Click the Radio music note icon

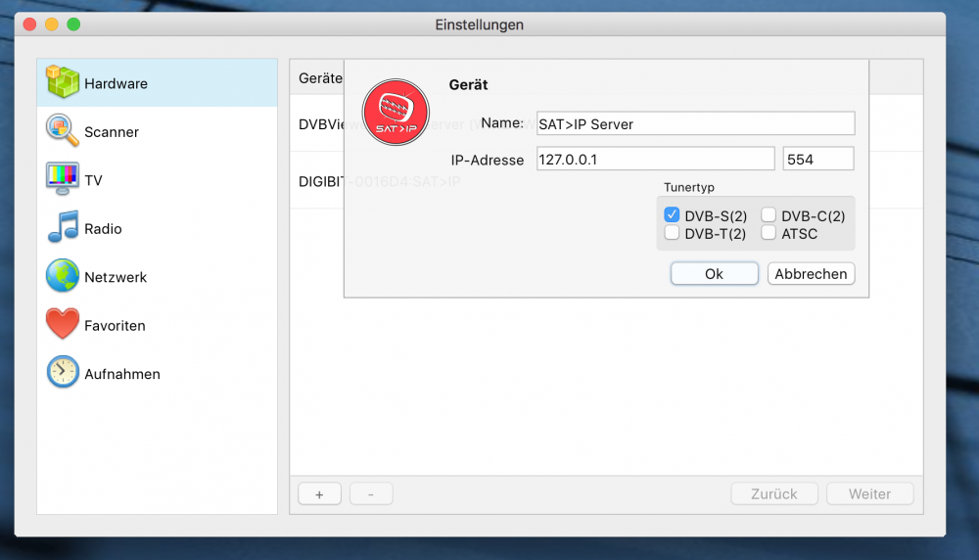[63, 228]
